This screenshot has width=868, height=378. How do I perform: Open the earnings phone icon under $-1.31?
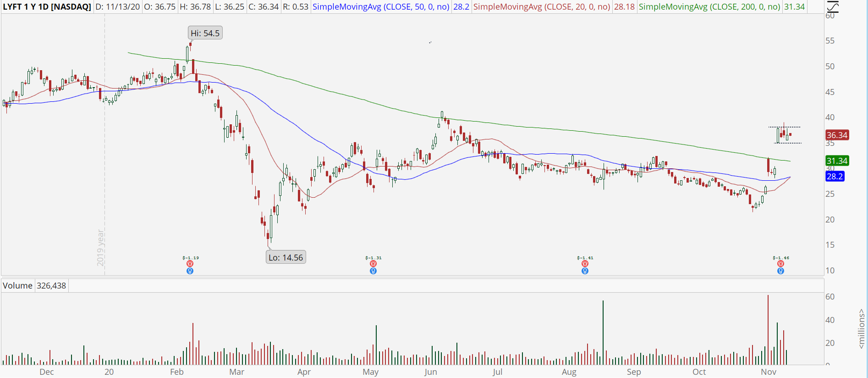point(373,264)
